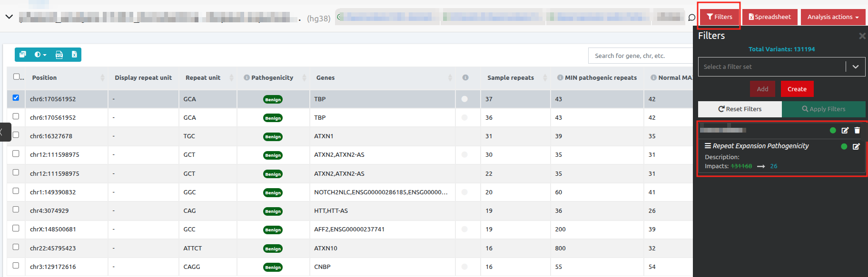Viewport: 868px width, 277px height.
Task: Click the Reset Filters button
Action: pyautogui.click(x=740, y=109)
